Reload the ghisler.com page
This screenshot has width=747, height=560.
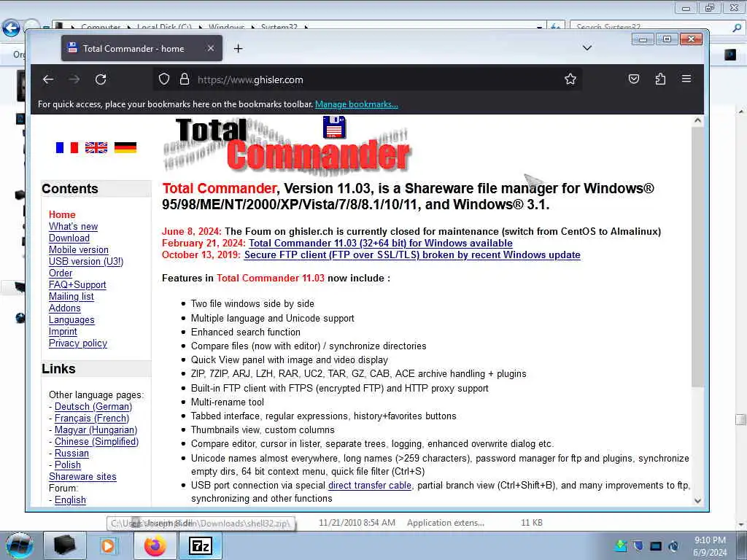101,79
